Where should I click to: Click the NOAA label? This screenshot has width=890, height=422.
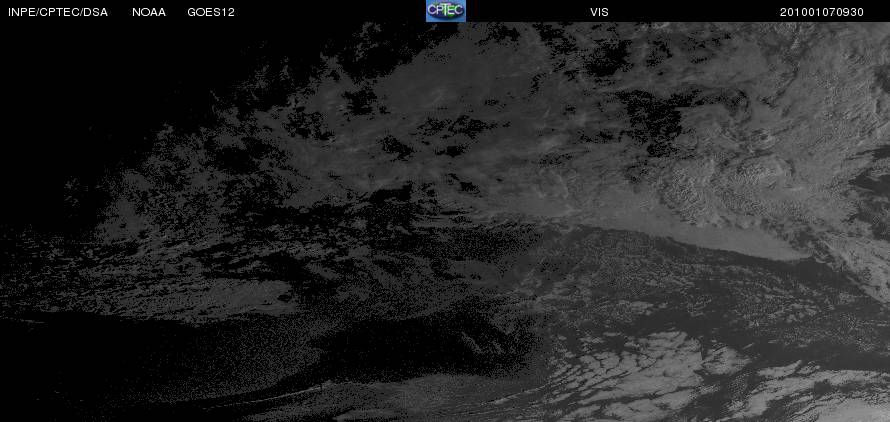pyautogui.click(x=149, y=12)
